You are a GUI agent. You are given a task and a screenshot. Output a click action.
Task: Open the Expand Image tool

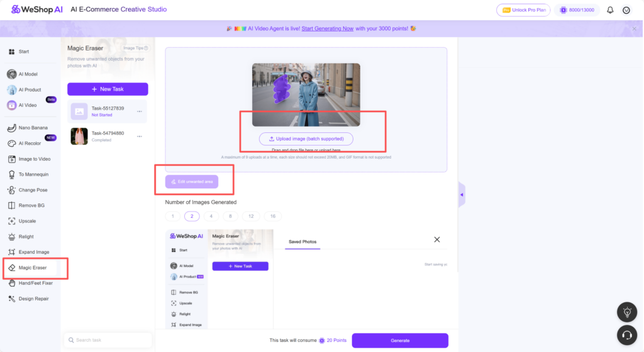tap(28, 252)
